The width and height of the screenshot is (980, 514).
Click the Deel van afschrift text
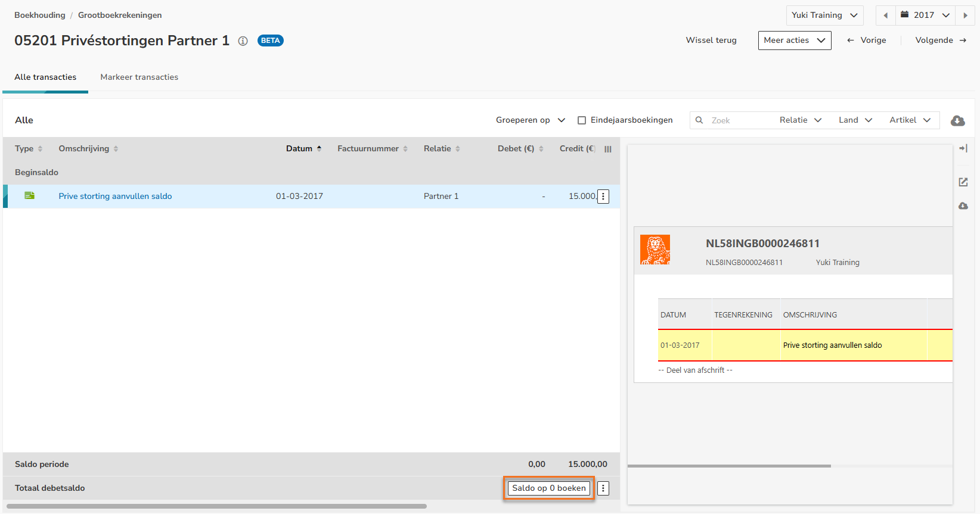pyautogui.click(x=696, y=370)
